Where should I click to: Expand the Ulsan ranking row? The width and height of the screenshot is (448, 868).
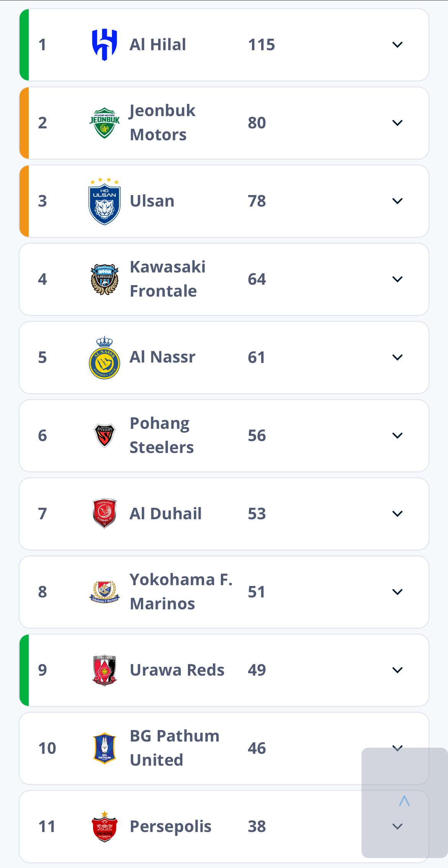pos(397,201)
